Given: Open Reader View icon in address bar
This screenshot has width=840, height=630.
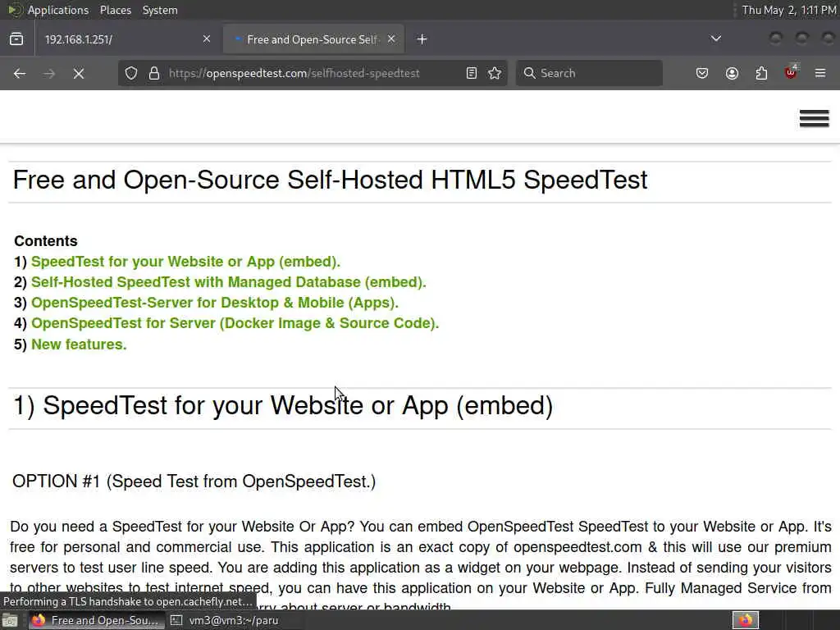Looking at the screenshot, I should tap(472, 73).
